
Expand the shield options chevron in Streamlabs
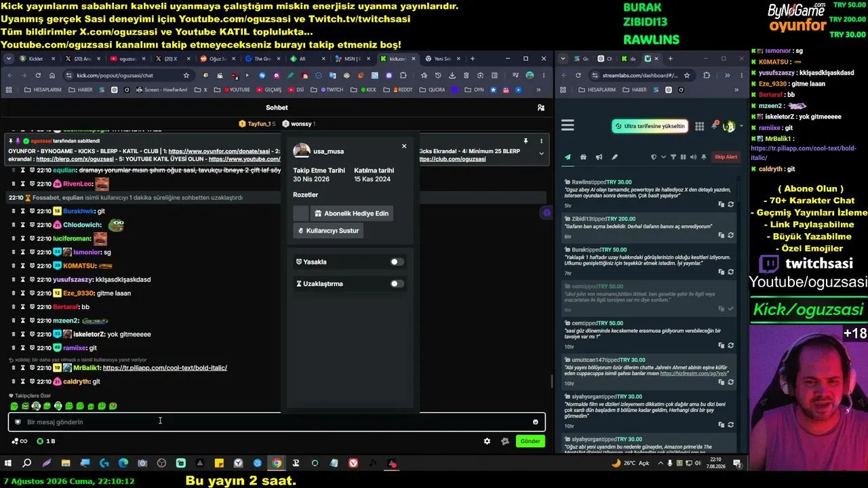tap(663, 157)
